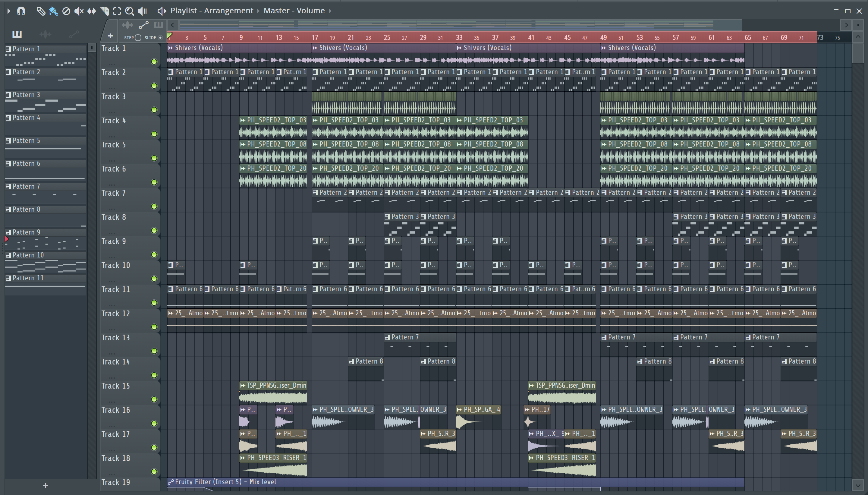Click the Track 4 header label
The image size is (868, 495).
coord(114,121)
